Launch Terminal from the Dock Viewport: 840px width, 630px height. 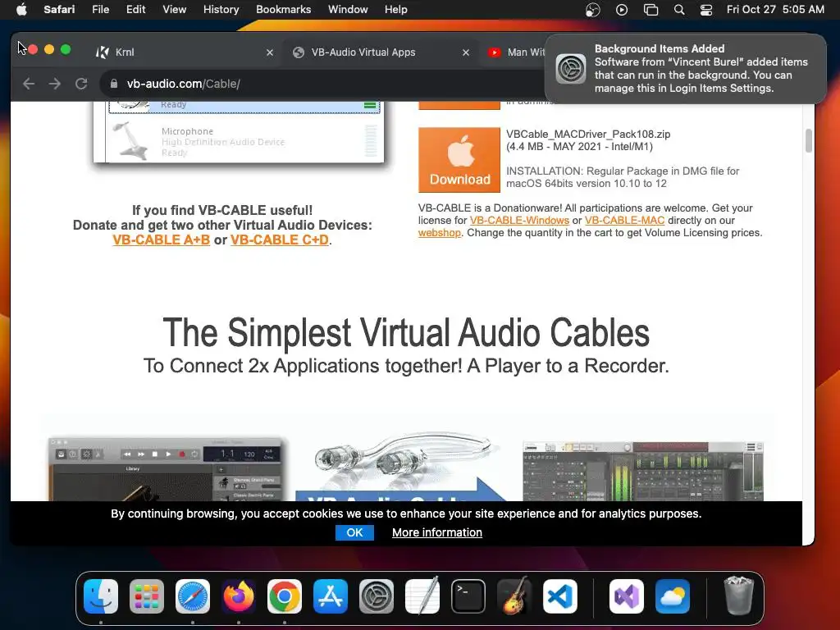pyautogui.click(x=468, y=596)
